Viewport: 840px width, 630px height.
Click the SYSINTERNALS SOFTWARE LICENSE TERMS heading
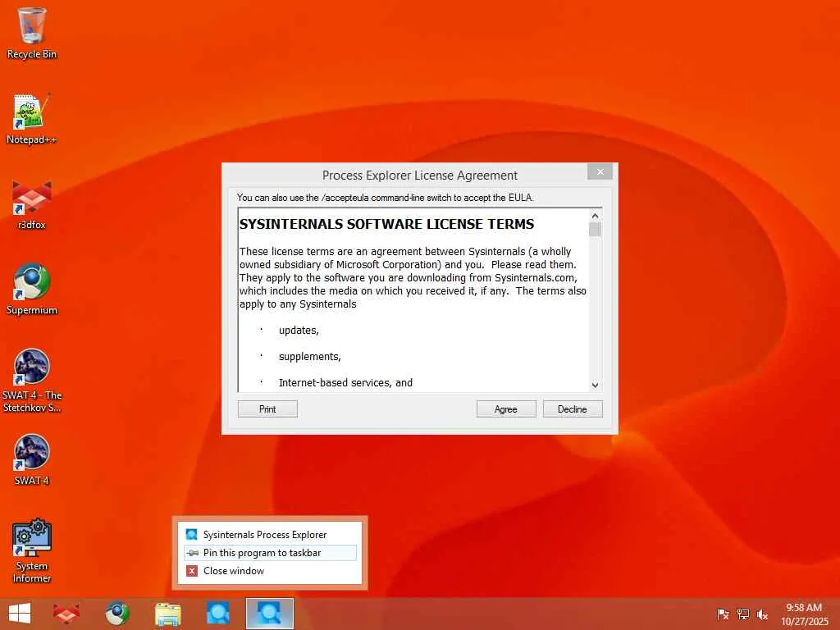pyautogui.click(x=387, y=224)
